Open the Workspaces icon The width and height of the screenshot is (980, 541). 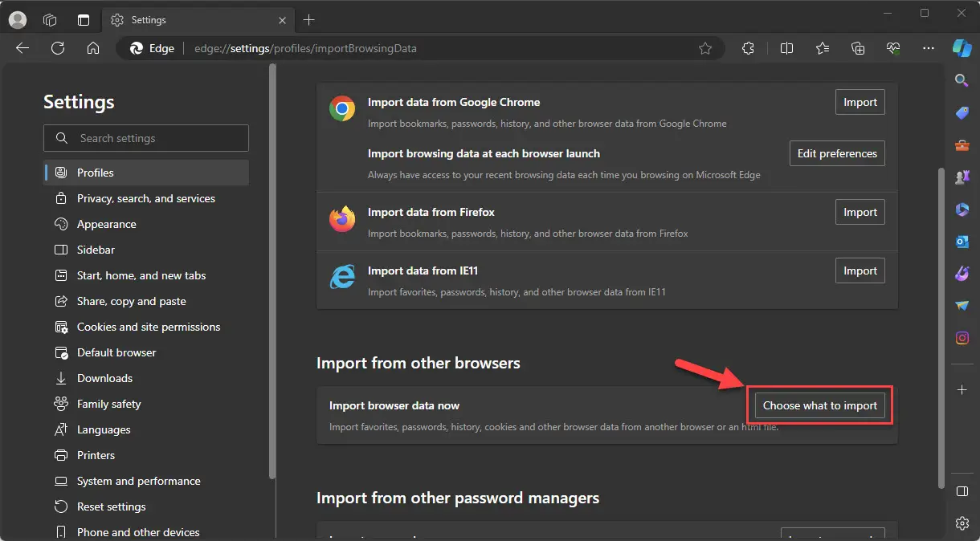[x=50, y=20]
